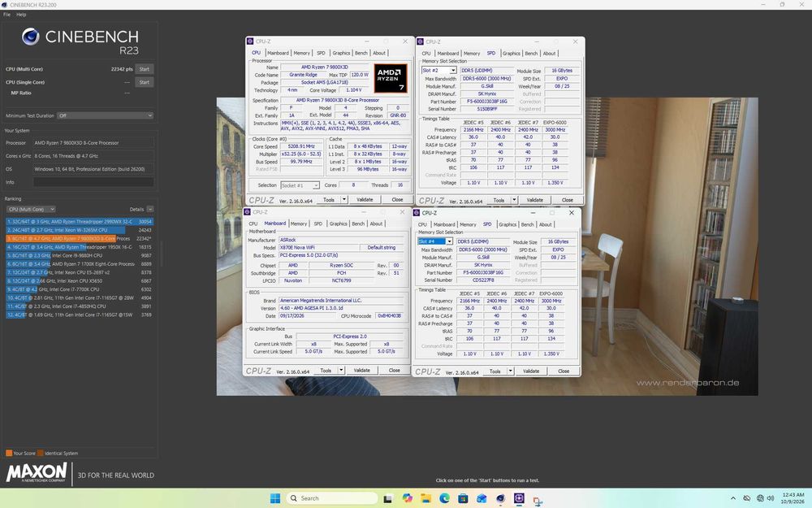Click the Outlook mail icon in the taskbar
This screenshot has height=508, width=812.
point(482,498)
